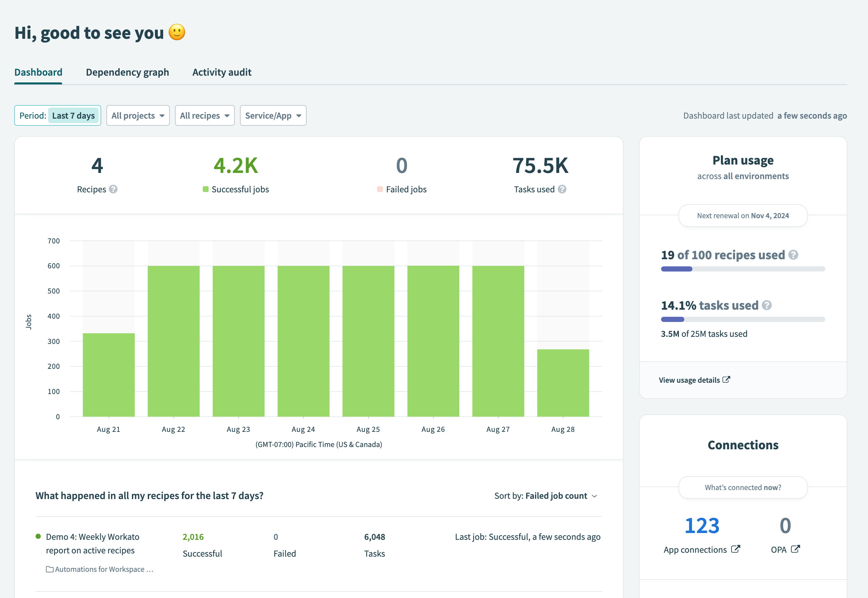The width and height of the screenshot is (868, 598).
Task: Toggle the Failed jobs legend swatch
Action: pyautogui.click(x=380, y=189)
